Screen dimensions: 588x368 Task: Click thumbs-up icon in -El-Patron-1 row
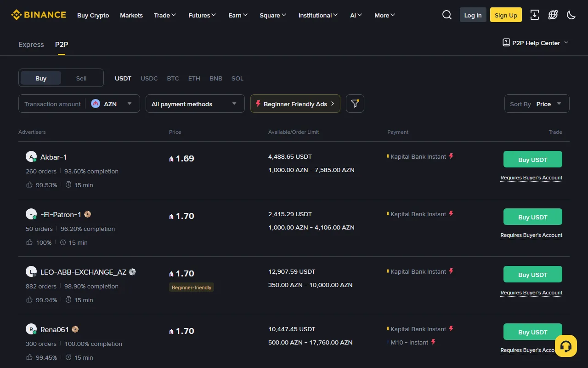tap(29, 242)
